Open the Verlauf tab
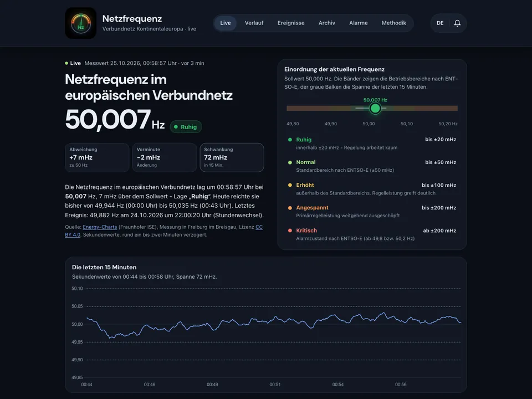532x399 pixels. (254, 23)
